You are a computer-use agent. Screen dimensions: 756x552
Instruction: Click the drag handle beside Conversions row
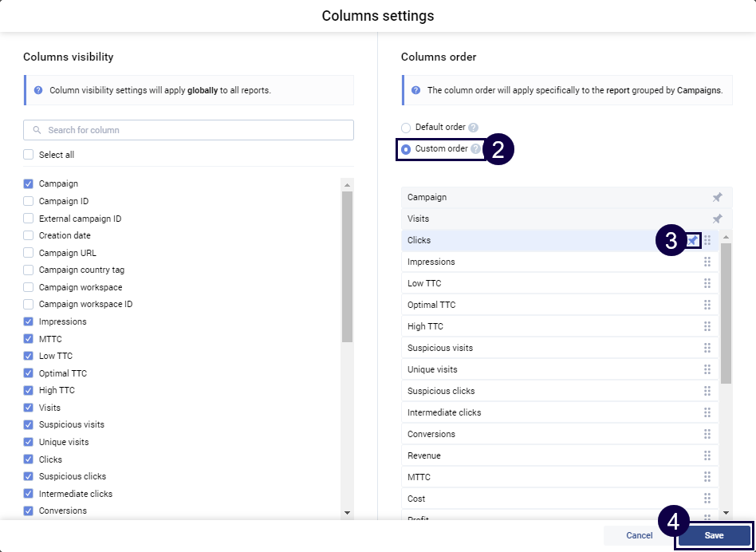pyautogui.click(x=707, y=434)
